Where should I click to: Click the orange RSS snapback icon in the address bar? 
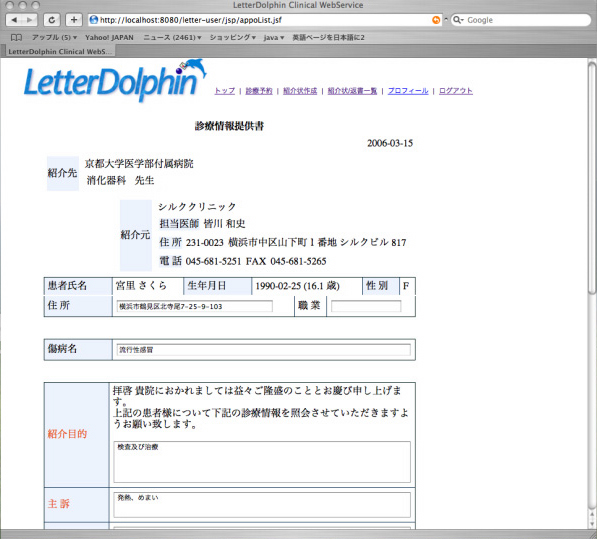tap(436, 20)
